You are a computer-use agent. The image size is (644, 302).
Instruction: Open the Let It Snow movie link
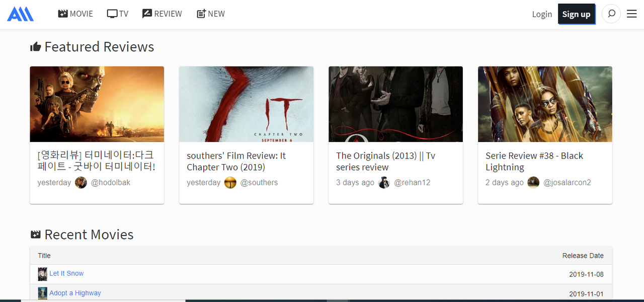66,273
